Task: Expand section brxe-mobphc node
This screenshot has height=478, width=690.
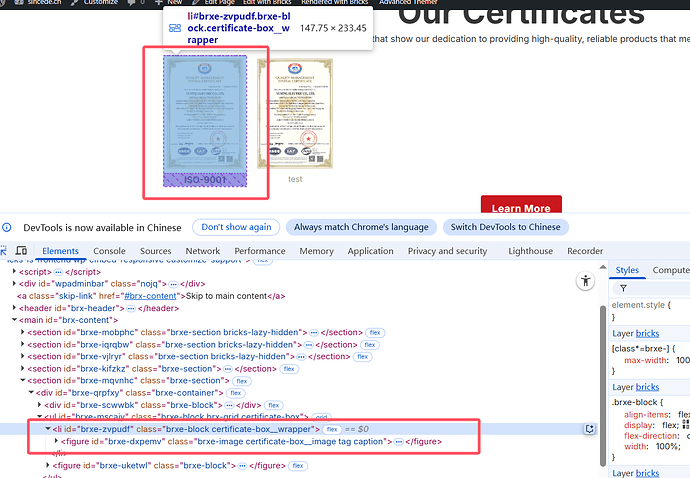Action: coord(22,332)
